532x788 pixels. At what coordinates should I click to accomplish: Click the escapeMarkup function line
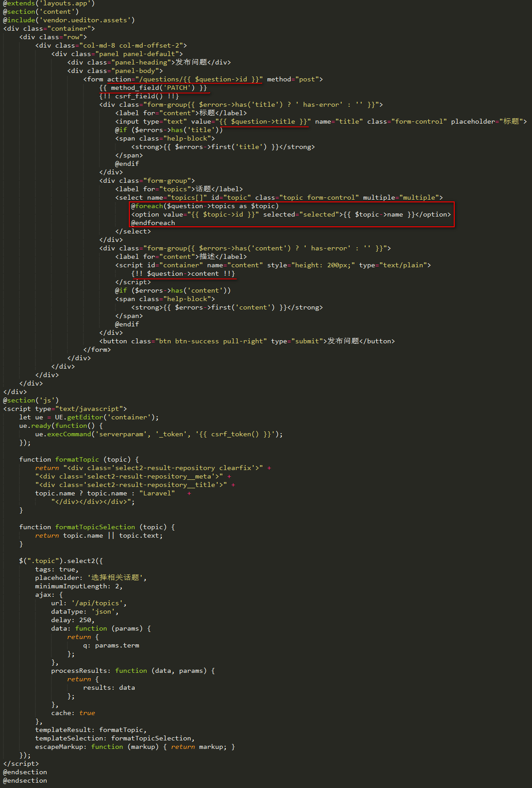pyautogui.click(x=135, y=747)
